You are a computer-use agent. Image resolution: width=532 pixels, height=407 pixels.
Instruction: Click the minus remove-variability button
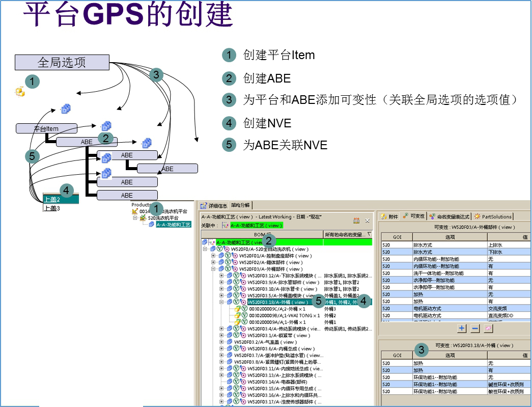click(x=474, y=329)
